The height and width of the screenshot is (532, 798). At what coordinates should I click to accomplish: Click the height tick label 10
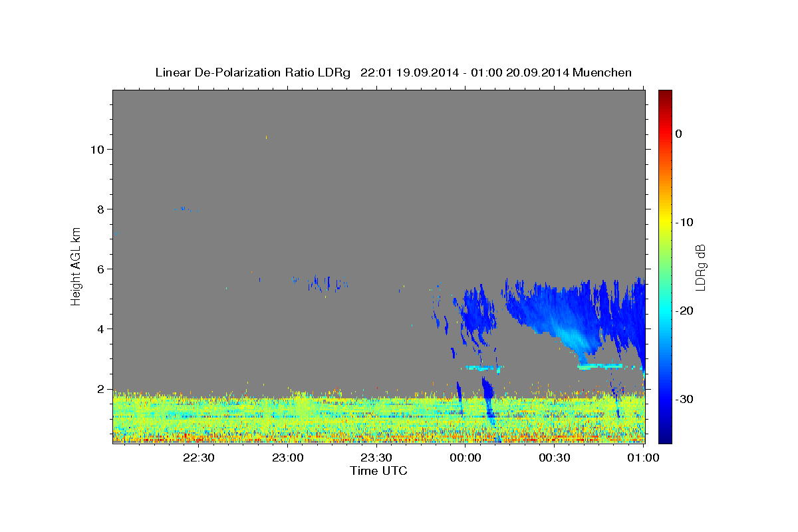point(97,149)
